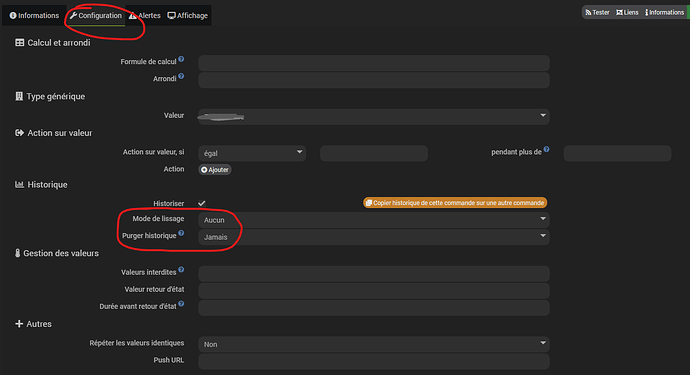Click the Type générique building icon
The image size is (690, 375).
[19, 96]
